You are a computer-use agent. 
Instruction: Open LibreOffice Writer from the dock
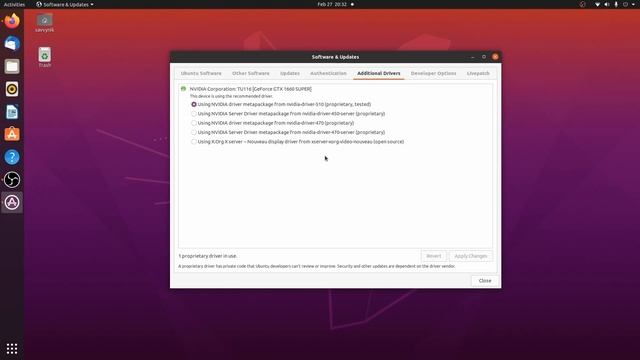coord(12,112)
